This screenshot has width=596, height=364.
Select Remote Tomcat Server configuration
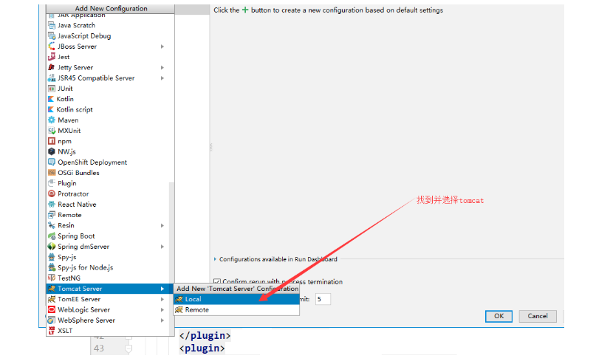click(x=236, y=310)
